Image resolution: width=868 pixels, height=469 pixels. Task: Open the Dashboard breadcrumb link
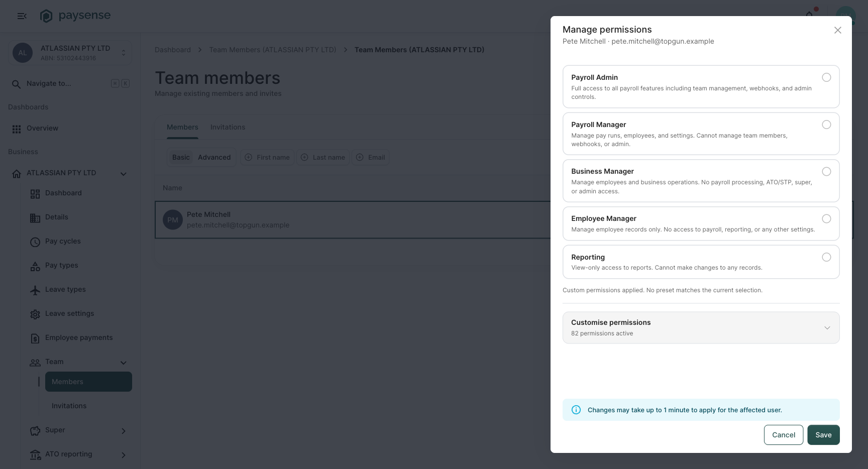coord(173,50)
